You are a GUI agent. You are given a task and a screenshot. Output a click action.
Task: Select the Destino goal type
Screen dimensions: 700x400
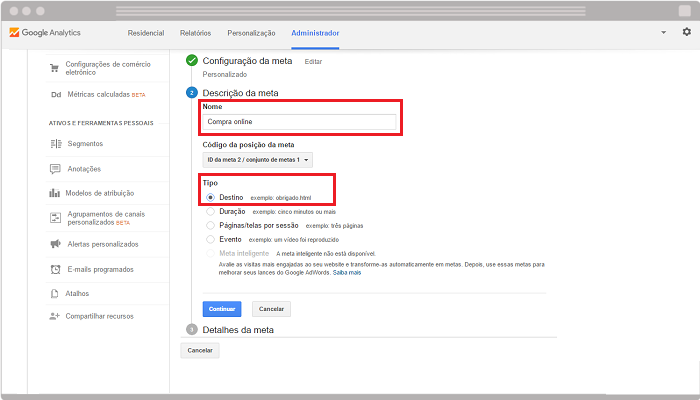210,197
